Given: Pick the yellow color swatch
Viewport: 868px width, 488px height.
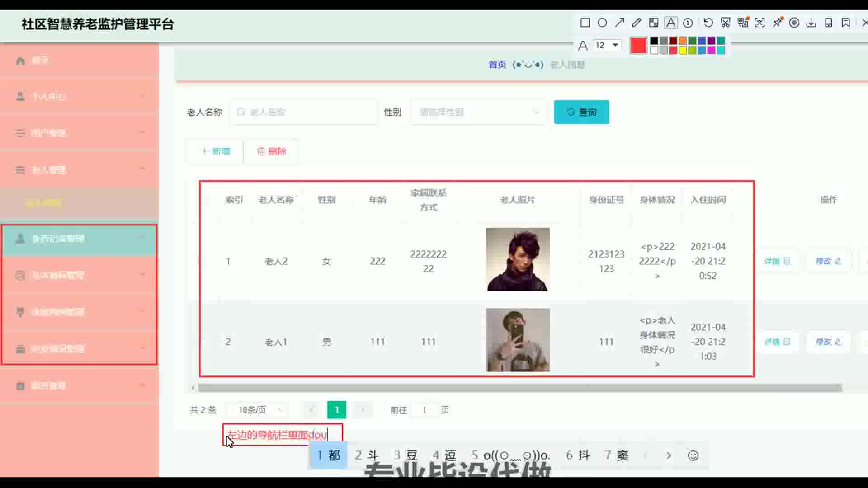Looking at the screenshot, I should (683, 50).
